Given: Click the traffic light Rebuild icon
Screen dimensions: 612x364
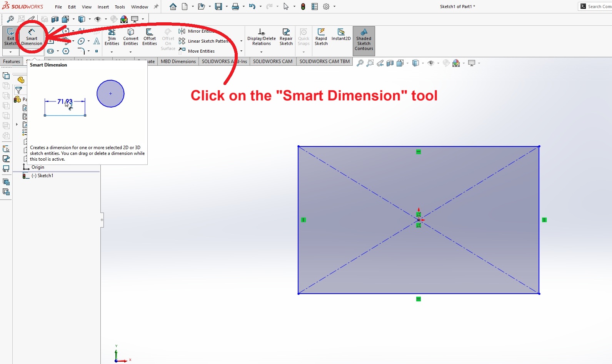Looking at the screenshot, I should coord(303,7).
